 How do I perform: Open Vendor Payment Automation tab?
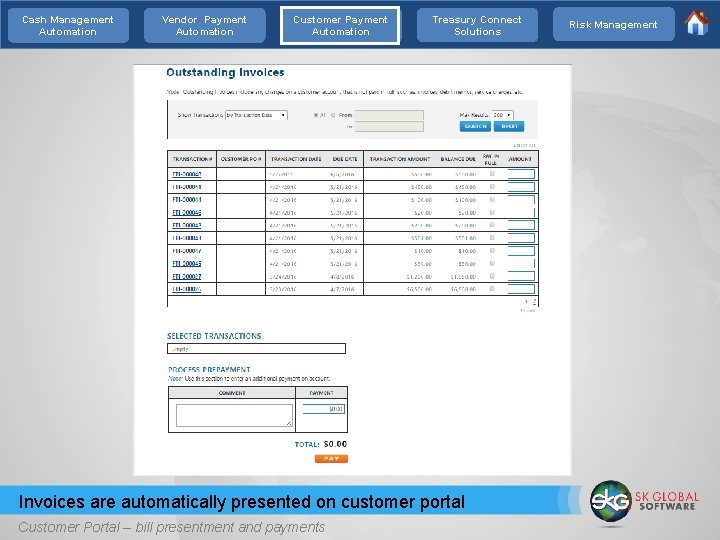point(204,26)
